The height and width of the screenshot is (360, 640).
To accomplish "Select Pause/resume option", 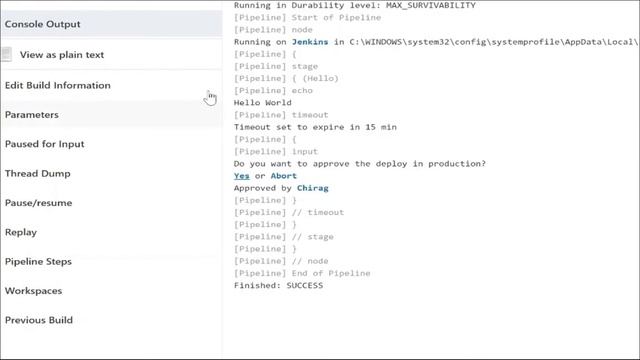I will coord(38,203).
